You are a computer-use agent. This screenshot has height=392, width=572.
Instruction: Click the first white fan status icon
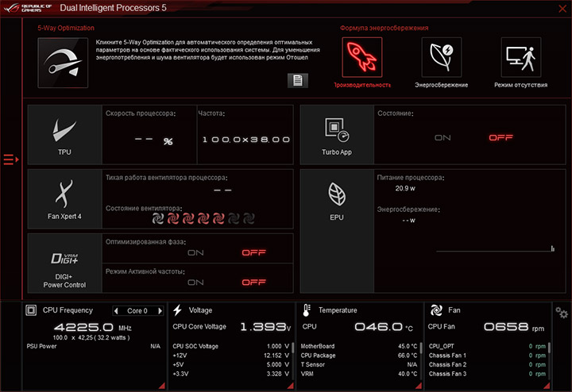pos(158,218)
